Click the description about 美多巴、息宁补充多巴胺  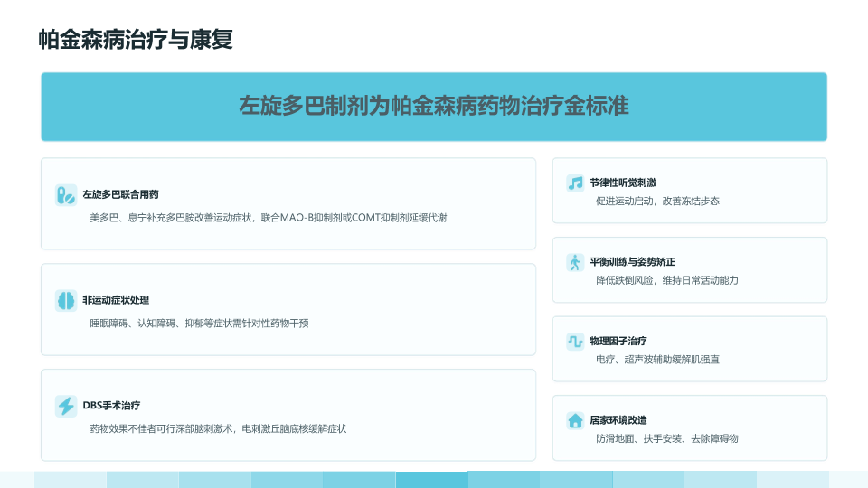pyautogui.click(x=269, y=218)
